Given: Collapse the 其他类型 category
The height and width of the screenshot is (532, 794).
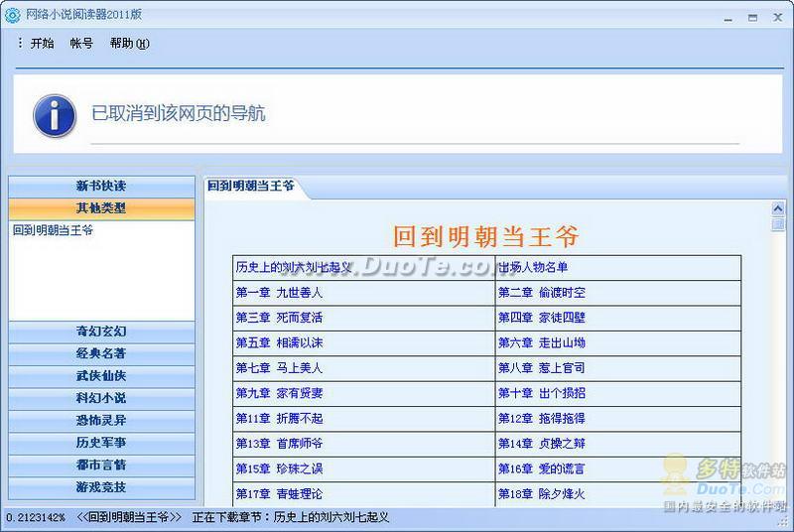Looking at the screenshot, I should click(x=101, y=208).
